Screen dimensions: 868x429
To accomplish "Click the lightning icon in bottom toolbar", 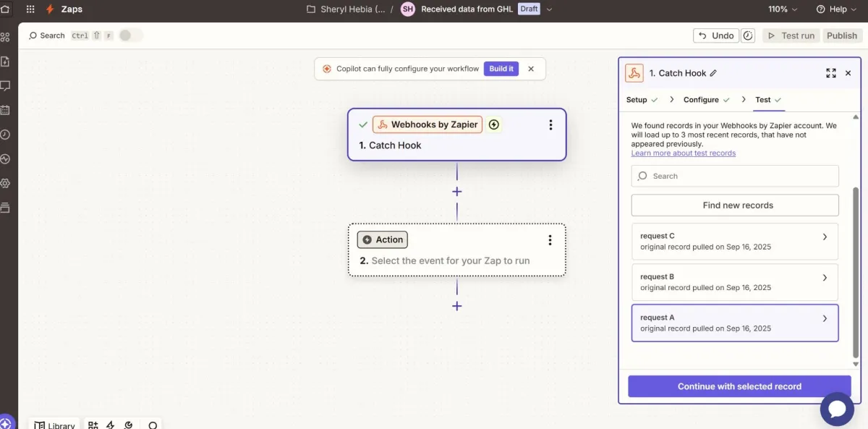I will tap(111, 425).
